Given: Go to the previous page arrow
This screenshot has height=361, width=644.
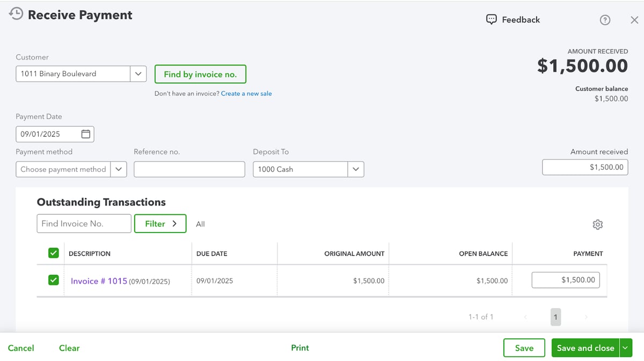Looking at the screenshot, I should tap(525, 317).
